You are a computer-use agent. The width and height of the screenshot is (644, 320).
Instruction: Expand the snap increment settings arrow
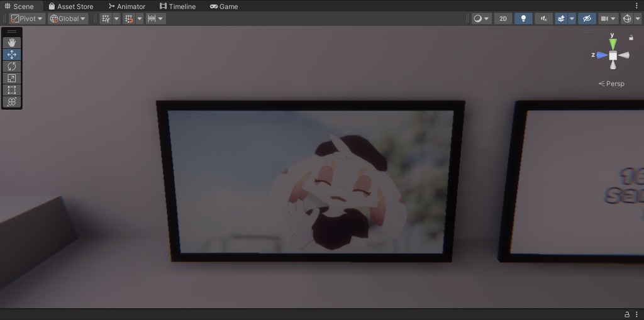(161, 18)
